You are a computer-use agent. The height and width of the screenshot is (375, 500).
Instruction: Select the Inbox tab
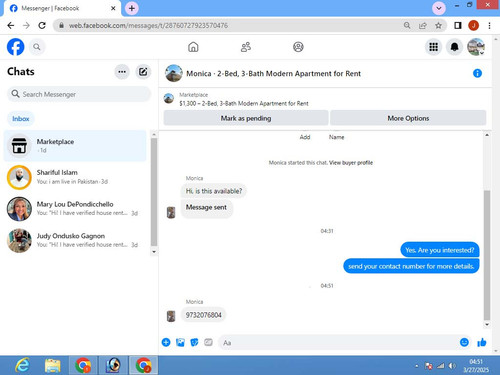(x=21, y=119)
